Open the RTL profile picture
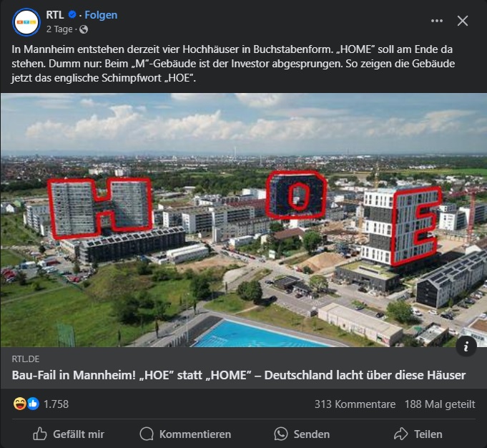487x448 pixels. (x=26, y=22)
